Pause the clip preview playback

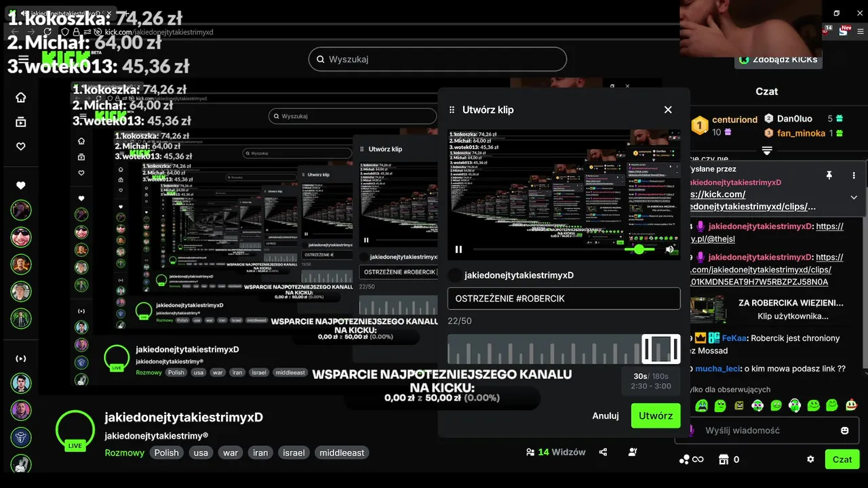tap(458, 249)
